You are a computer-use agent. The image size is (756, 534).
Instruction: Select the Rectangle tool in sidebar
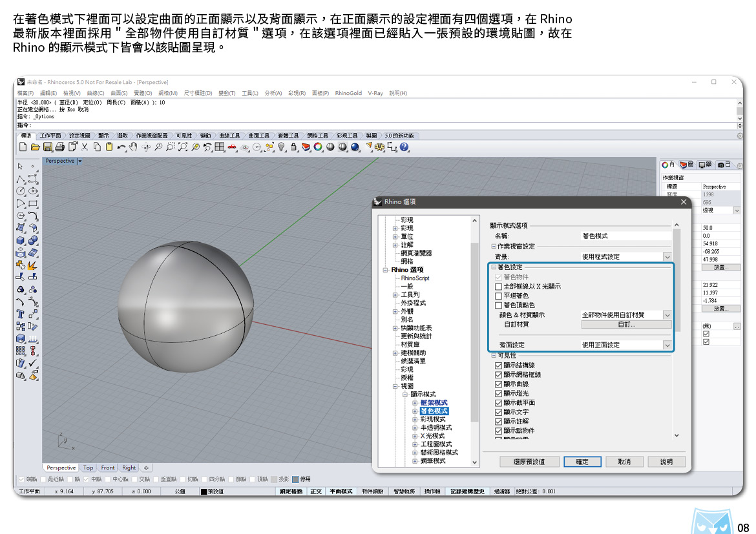(33, 204)
